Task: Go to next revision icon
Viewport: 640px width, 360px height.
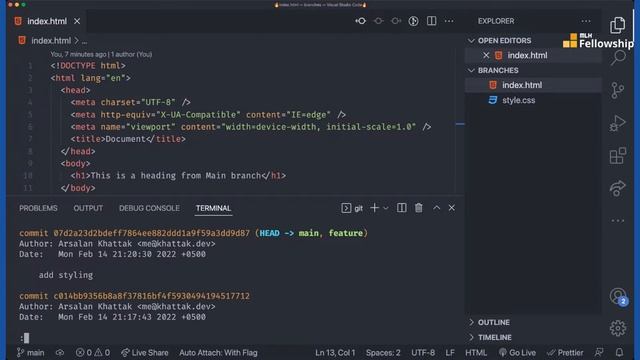Action: 396,21
